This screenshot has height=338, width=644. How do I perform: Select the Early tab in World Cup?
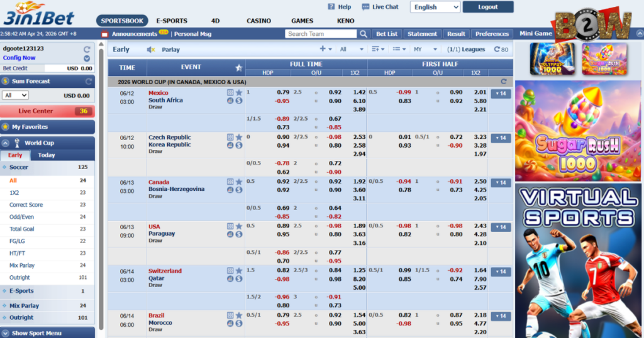[x=15, y=155]
